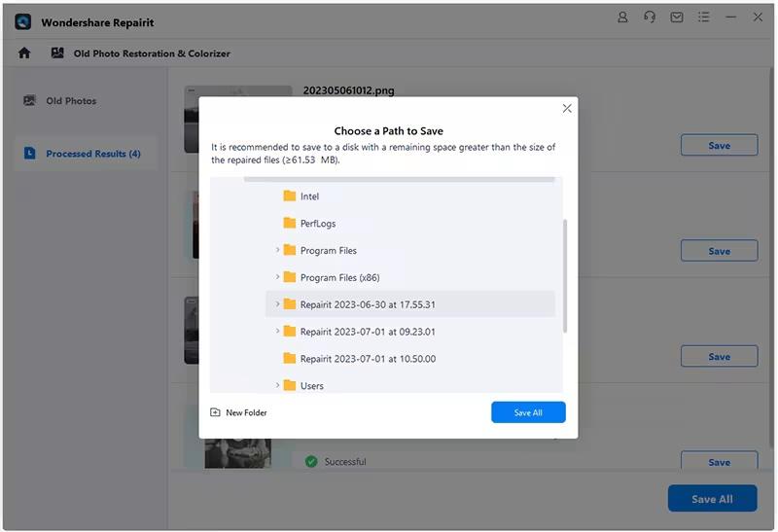Image resolution: width=778 pixels, height=532 pixels.
Task: Select the Intel folder
Action: coord(309,196)
